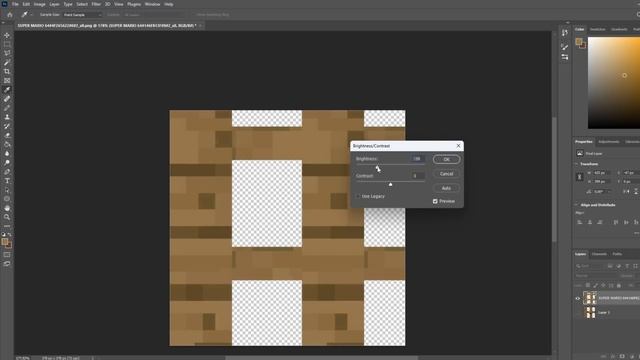
Task: Select the Crop tool
Action: point(7,71)
